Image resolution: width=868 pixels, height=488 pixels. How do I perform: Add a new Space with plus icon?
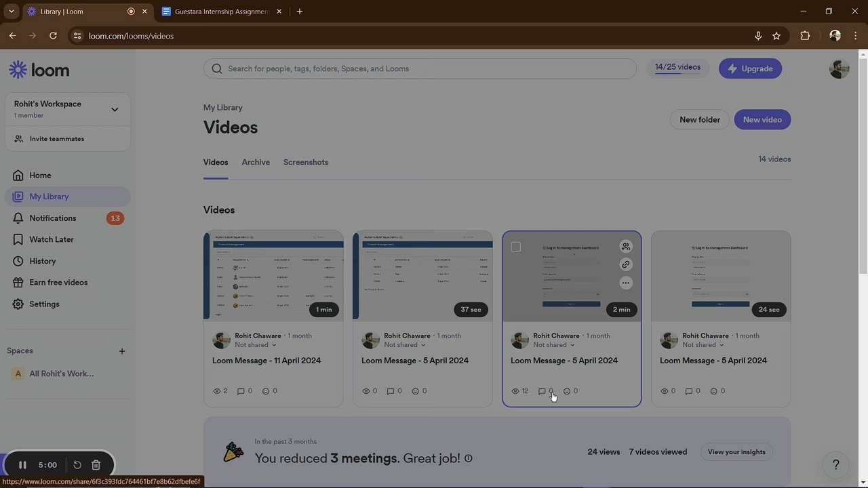click(122, 351)
